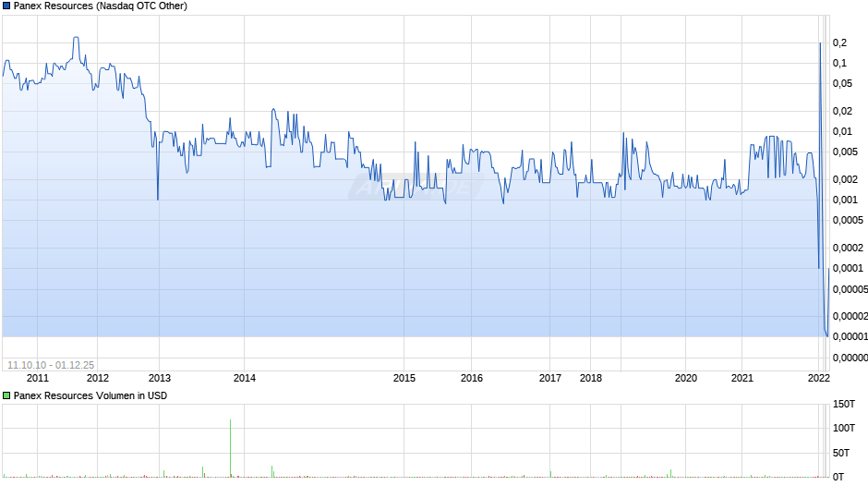
Task: Click the 0T volume axis label
Action: 838,477
